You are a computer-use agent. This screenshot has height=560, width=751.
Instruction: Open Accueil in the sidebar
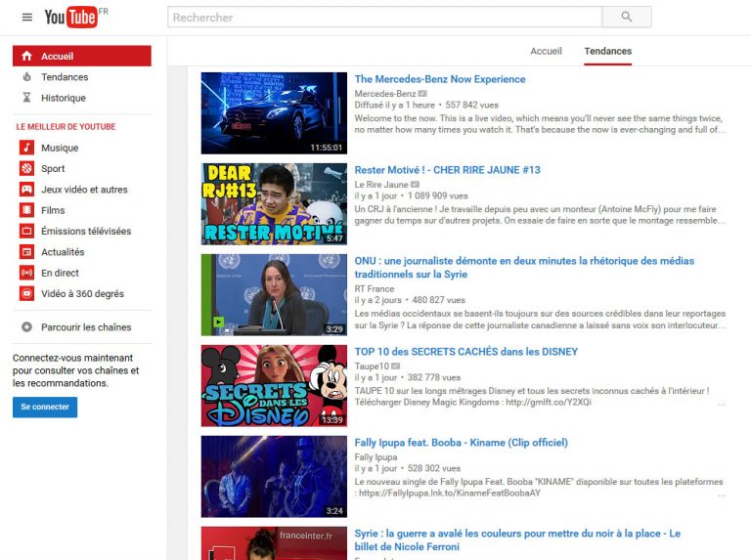tap(82, 56)
